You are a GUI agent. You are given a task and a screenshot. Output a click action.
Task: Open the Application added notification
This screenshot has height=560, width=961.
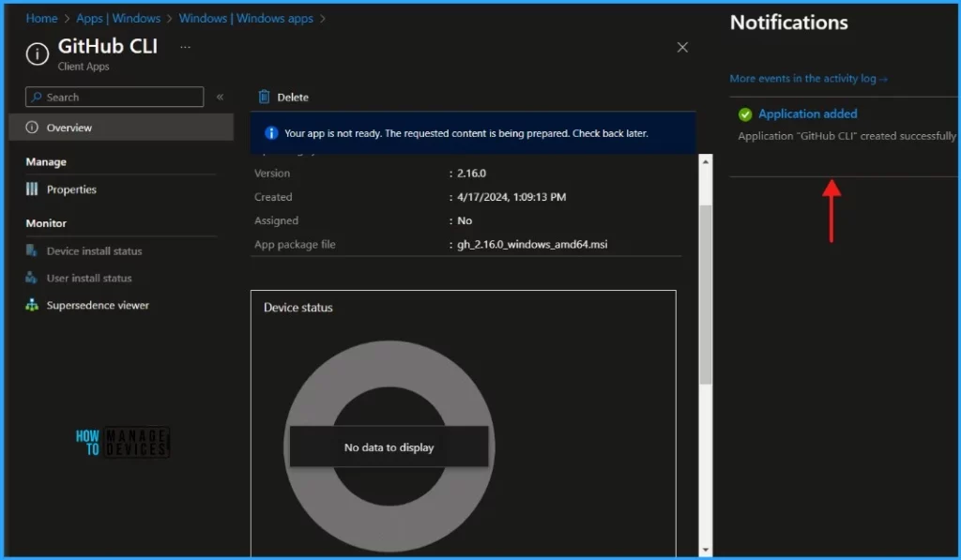point(808,114)
